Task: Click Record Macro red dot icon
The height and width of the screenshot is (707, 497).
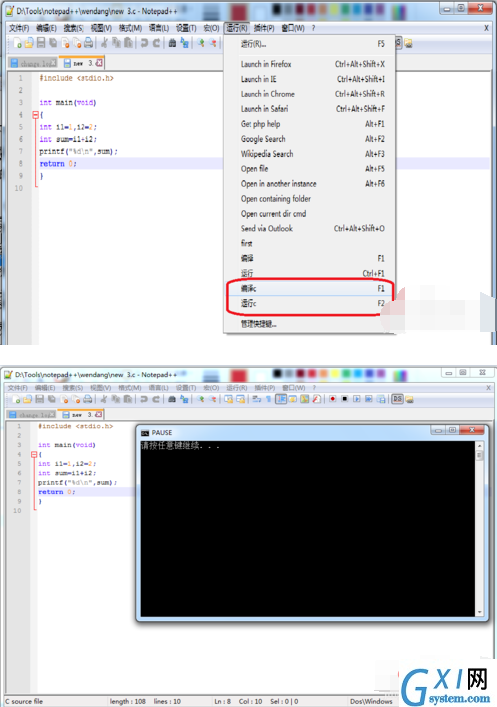Action: pyautogui.click(x=332, y=399)
